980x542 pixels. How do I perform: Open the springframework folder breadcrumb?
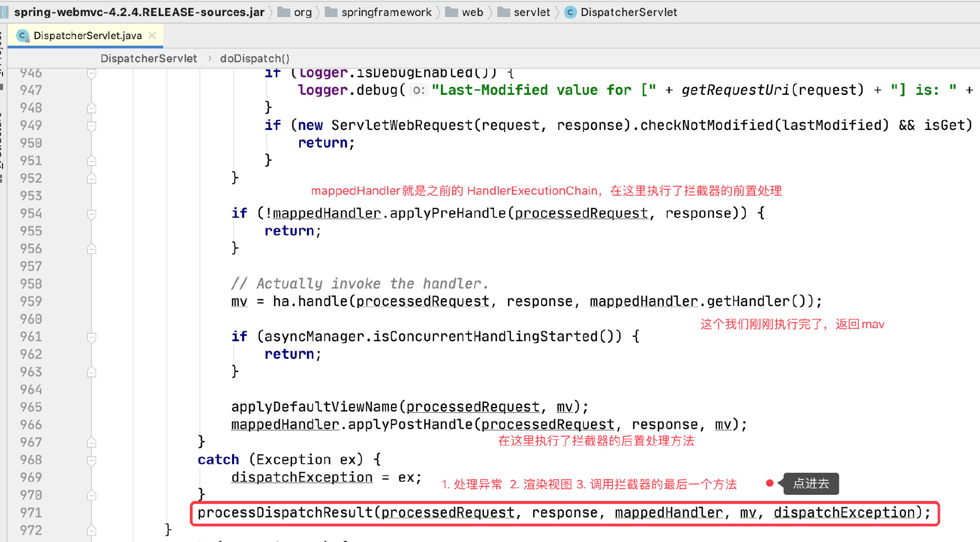tap(386, 12)
